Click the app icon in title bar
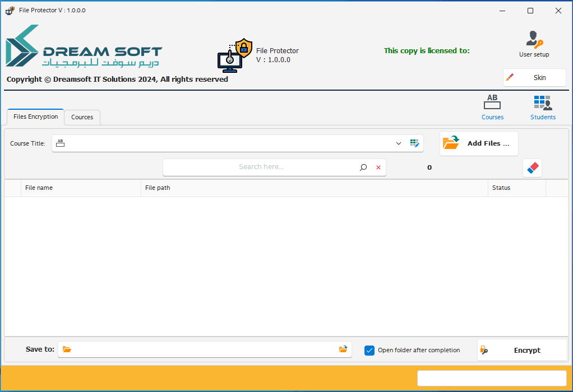This screenshot has width=573, height=392. coord(10,10)
